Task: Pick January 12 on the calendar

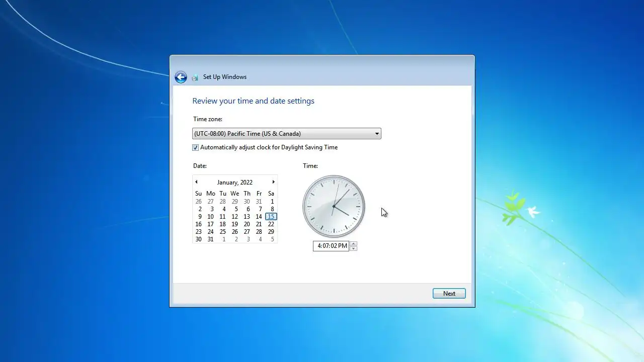Action: (235, 217)
